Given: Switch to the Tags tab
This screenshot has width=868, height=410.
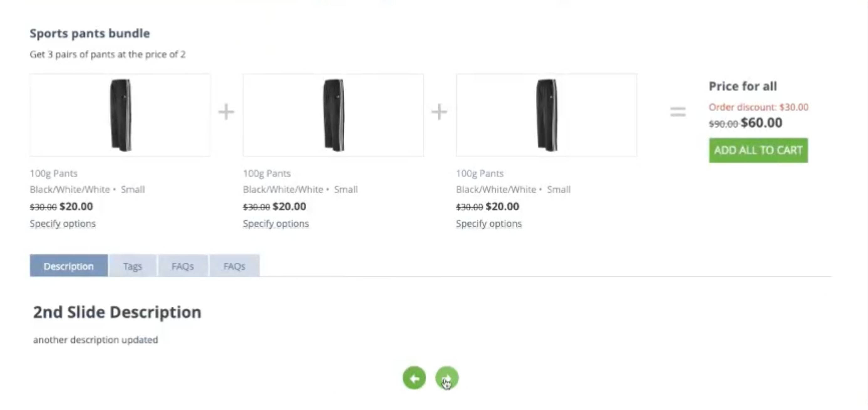Looking at the screenshot, I should pos(133,266).
